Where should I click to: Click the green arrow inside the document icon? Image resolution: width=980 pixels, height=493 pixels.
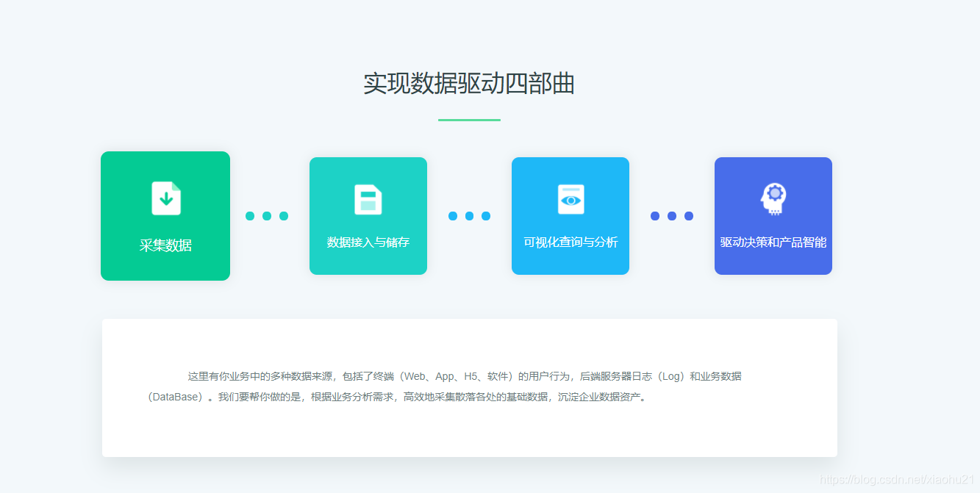click(x=165, y=199)
